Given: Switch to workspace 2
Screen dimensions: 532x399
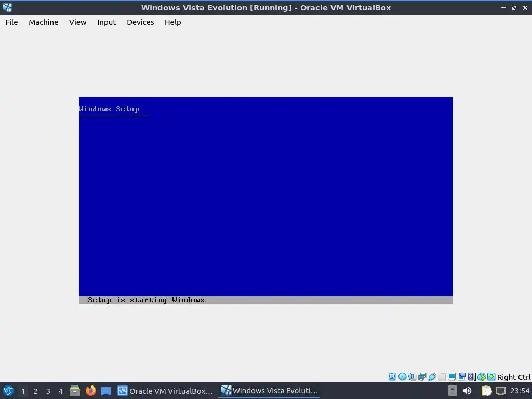Looking at the screenshot, I should pyautogui.click(x=36, y=391).
